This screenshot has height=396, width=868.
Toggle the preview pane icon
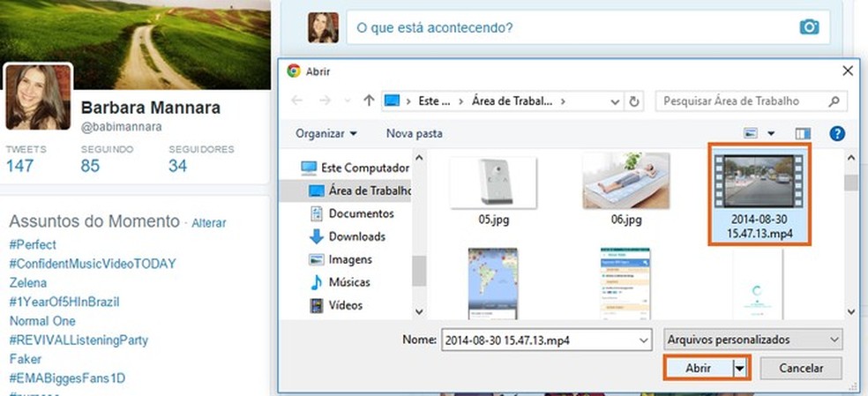[803, 133]
